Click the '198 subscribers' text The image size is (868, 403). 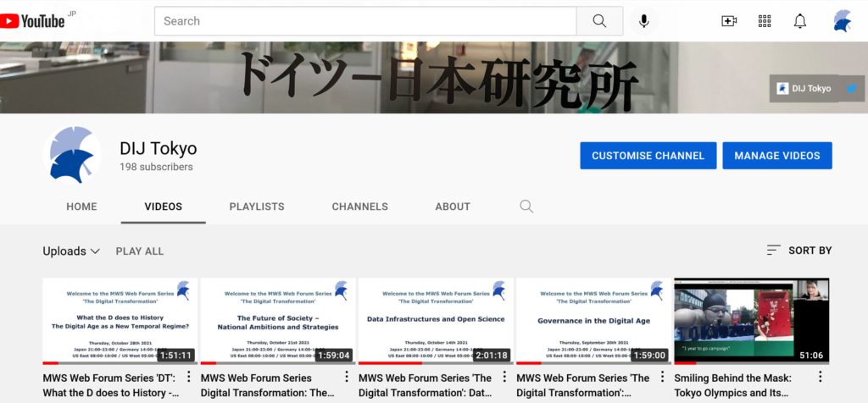[x=156, y=167]
